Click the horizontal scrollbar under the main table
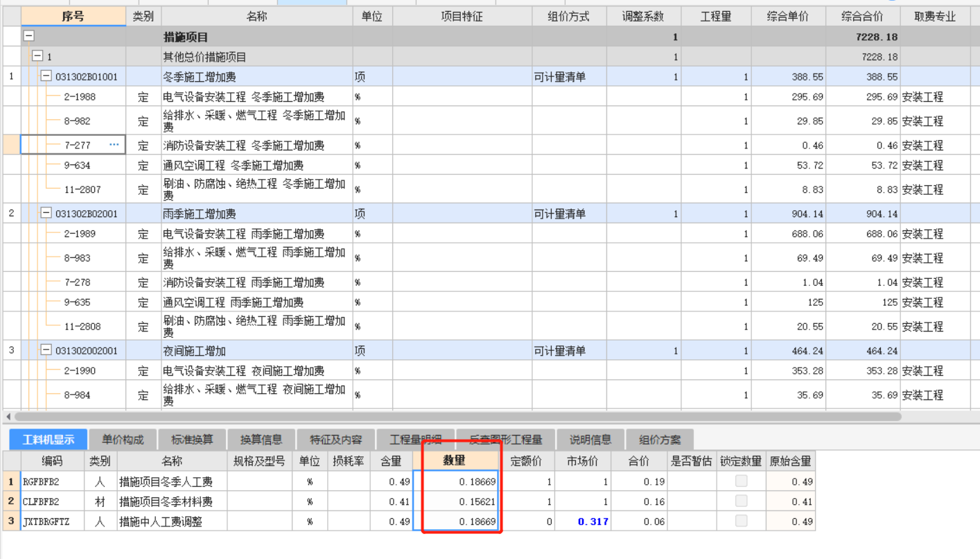The width and height of the screenshot is (980, 559). pyautogui.click(x=457, y=417)
